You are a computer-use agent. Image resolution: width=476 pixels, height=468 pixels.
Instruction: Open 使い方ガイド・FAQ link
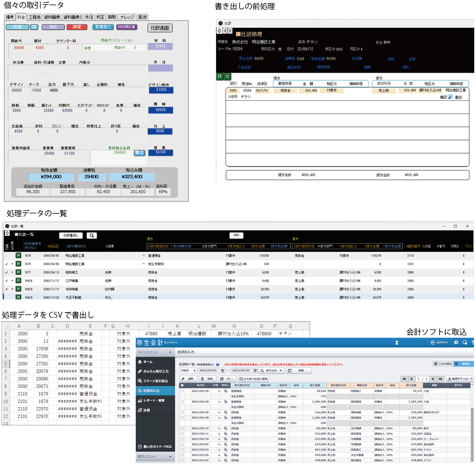[x=155, y=446]
